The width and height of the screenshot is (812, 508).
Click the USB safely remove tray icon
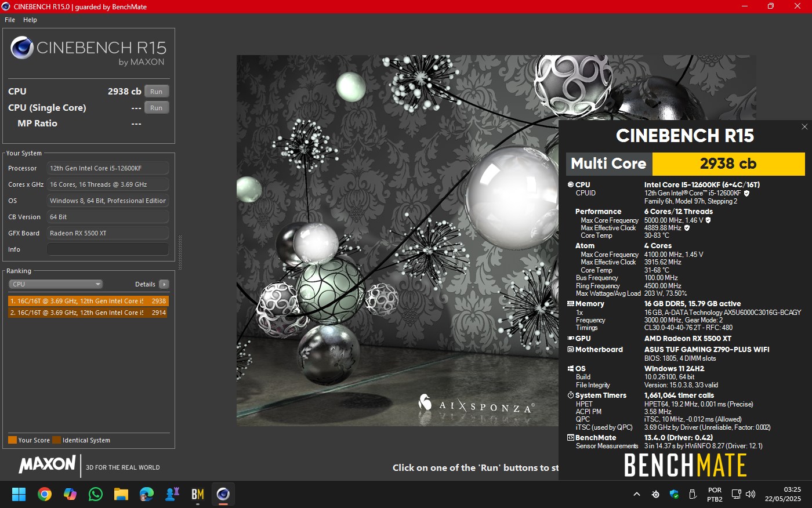(x=693, y=494)
